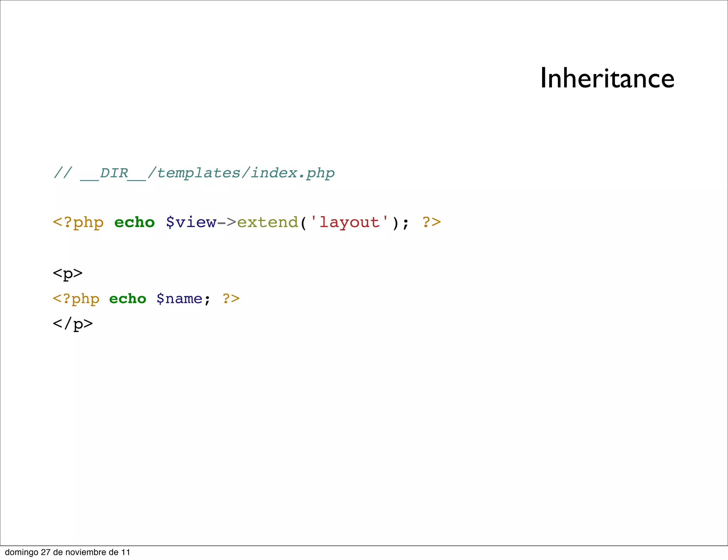Viewport: 728px width, 560px height.
Task: Click the opening <p> tag line
Action: click(68, 274)
